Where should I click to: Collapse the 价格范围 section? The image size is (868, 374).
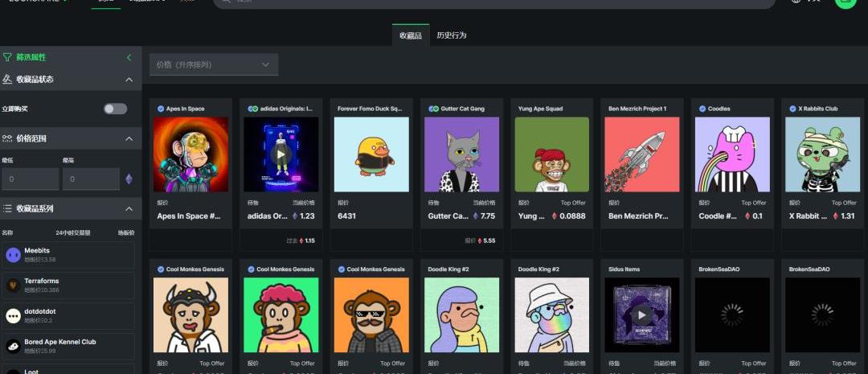(129, 138)
